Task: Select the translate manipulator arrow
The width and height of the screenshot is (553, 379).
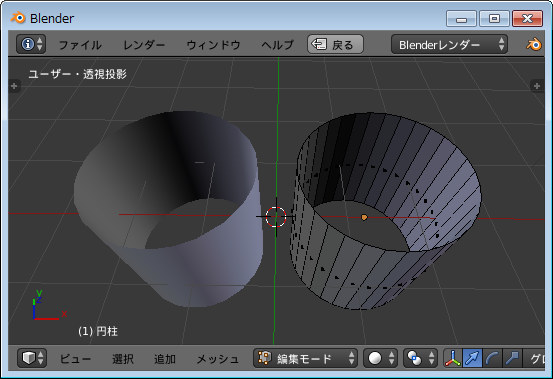Action: (472, 358)
